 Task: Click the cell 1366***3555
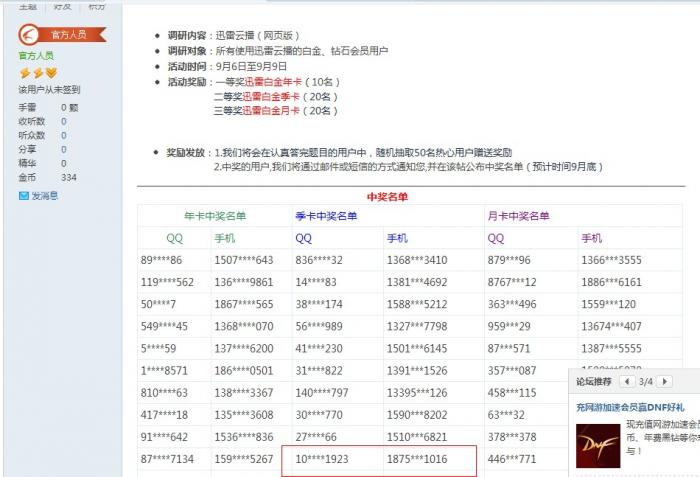pyautogui.click(x=611, y=260)
